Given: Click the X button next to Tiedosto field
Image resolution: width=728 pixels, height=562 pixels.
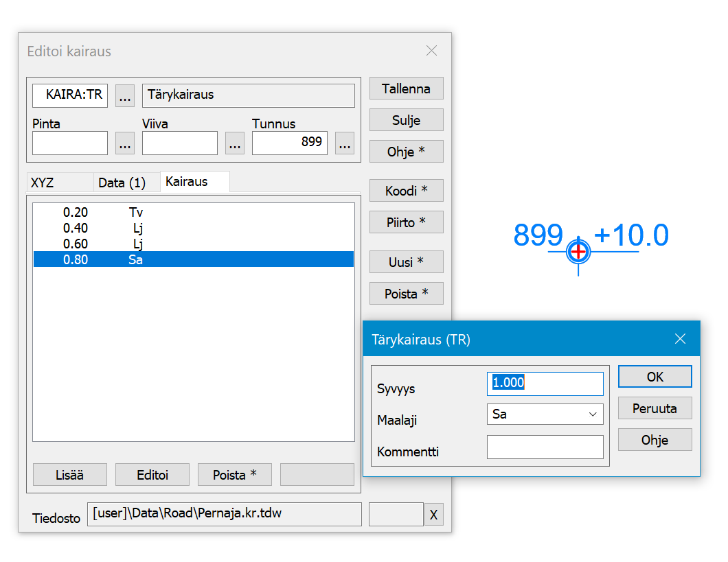Looking at the screenshot, I should pos(433,515).
